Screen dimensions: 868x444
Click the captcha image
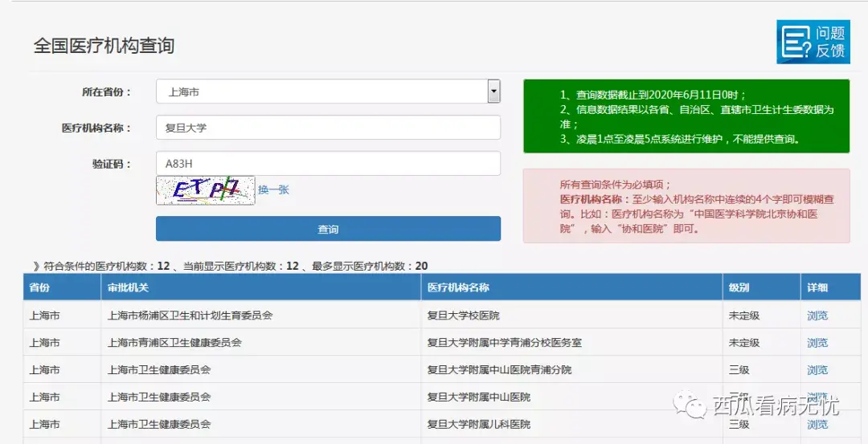pyautogui.click(x=206, y=190)
